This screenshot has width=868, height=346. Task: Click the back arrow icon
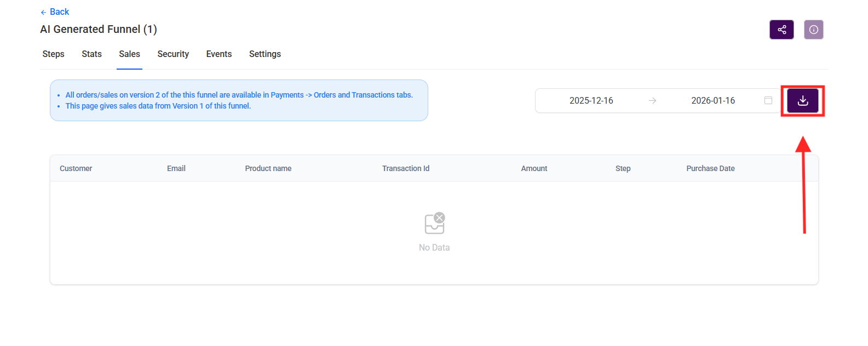(x=43, y=12)
